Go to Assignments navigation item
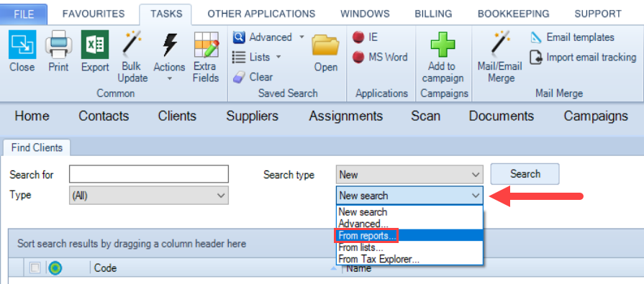Image resolution: width=644 pixels, height=284 pixels. click(346, 116)
